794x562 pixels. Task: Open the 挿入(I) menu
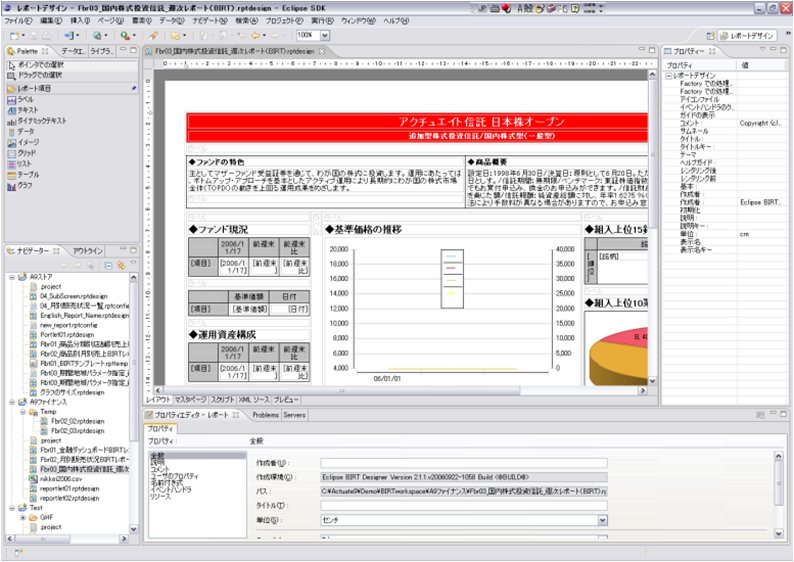tap(80, 21)
